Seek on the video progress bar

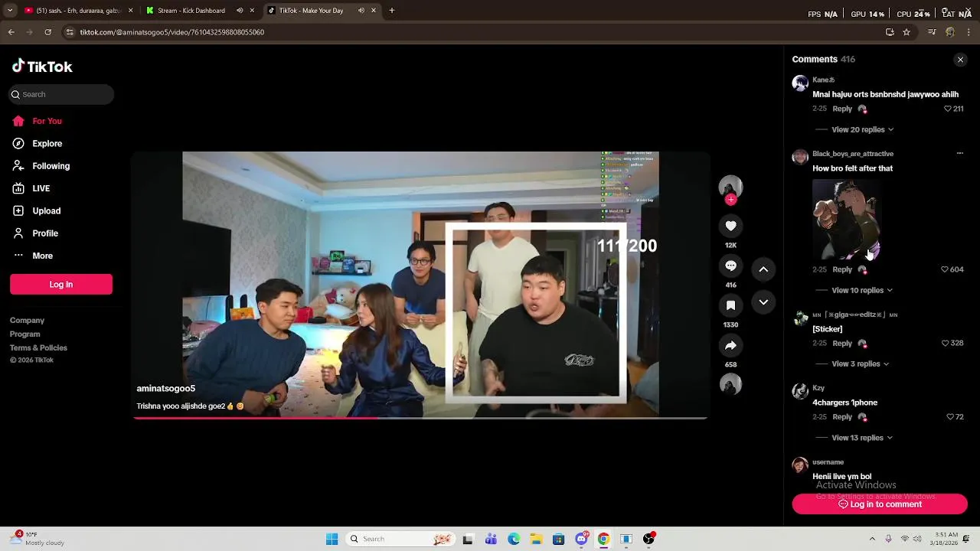coord(420,418)
